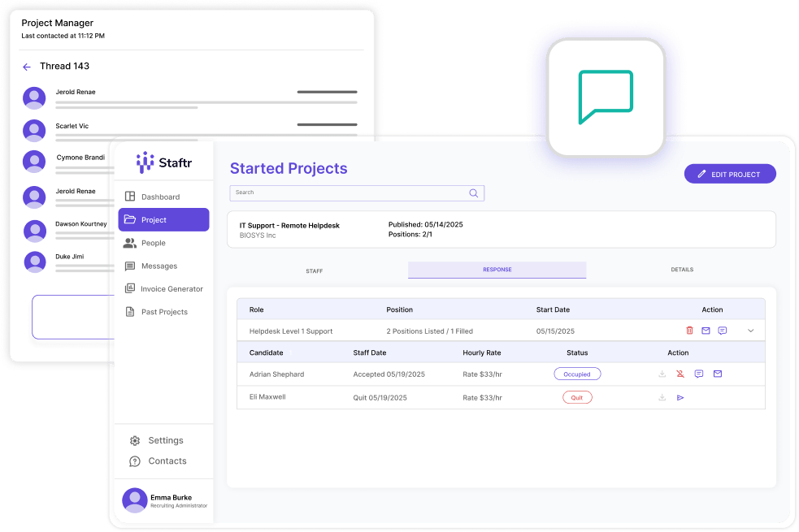Image resolution: width=799 pixels, height=532 pixels.
Task: Go back using Thread 143 arrow
Action: [x=27, y=67]
